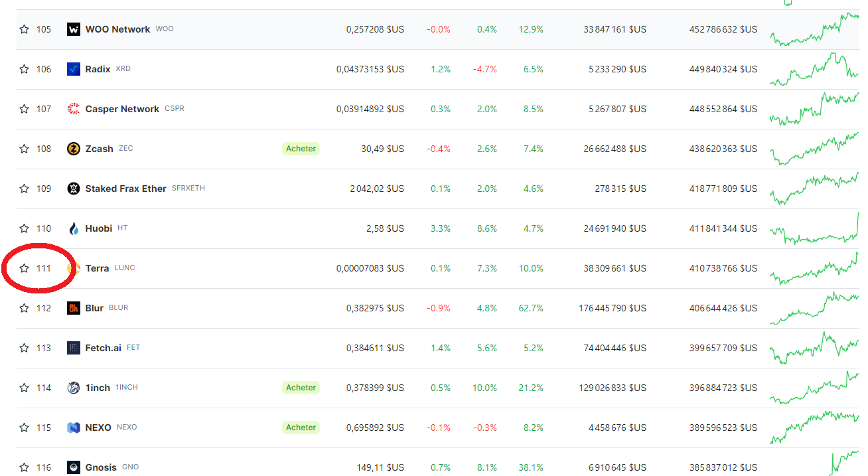Click the Blur coin logo

tap(74, 308)
